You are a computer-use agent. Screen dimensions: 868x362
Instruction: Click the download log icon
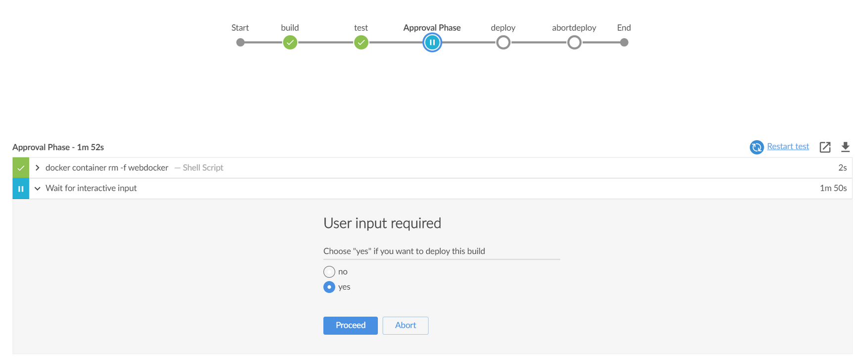coord(846,147)
